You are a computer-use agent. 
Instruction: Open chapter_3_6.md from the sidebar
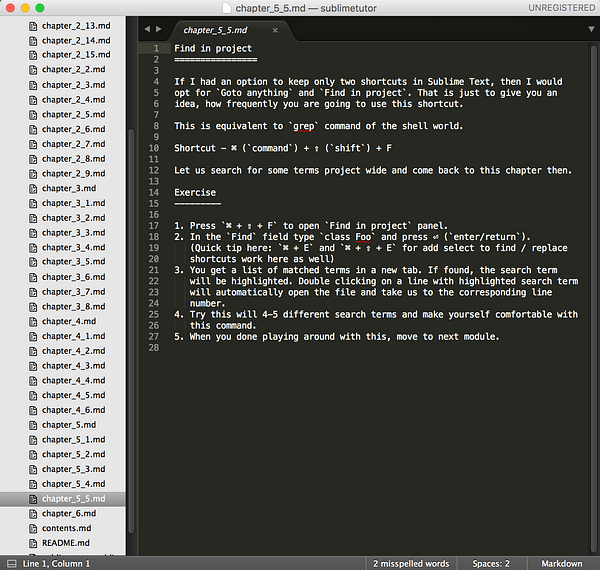click(73, 277)
